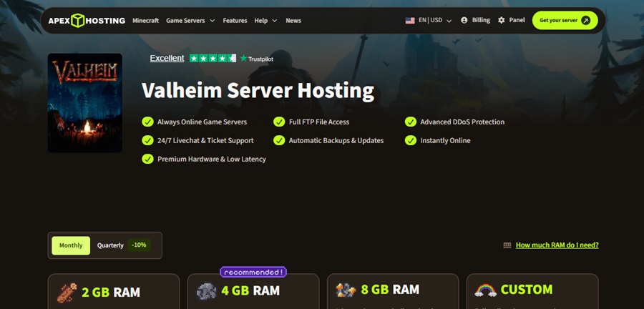The image size is (644, 309).
Task: Click the RAM stick icon beside the help link
Action: pos(507,245)
